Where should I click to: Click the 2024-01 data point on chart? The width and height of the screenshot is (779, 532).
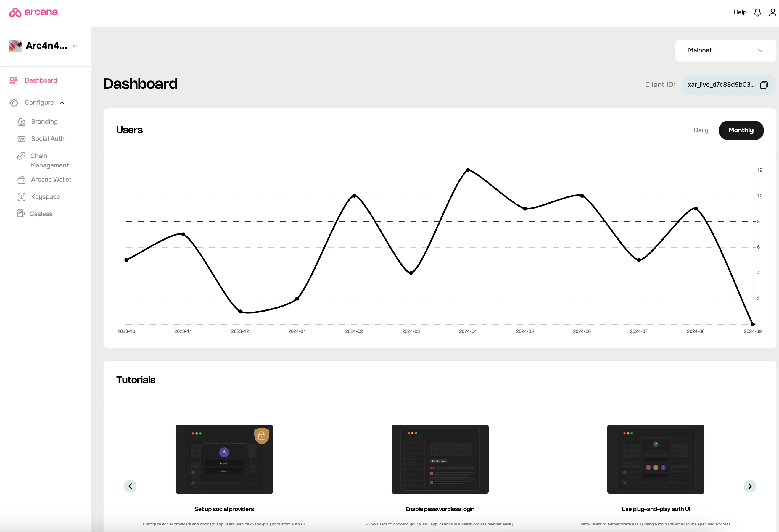[x=297, y=299]
